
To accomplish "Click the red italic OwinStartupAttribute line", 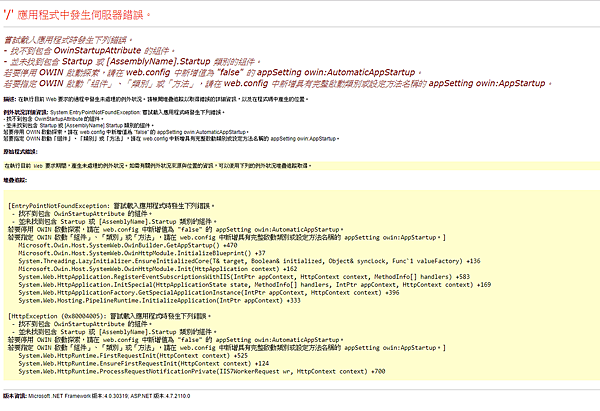I will click(90, 51).
